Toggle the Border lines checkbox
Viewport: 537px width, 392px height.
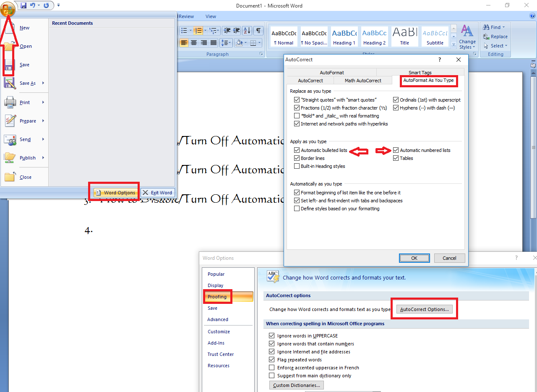click(x=297, y=158)
